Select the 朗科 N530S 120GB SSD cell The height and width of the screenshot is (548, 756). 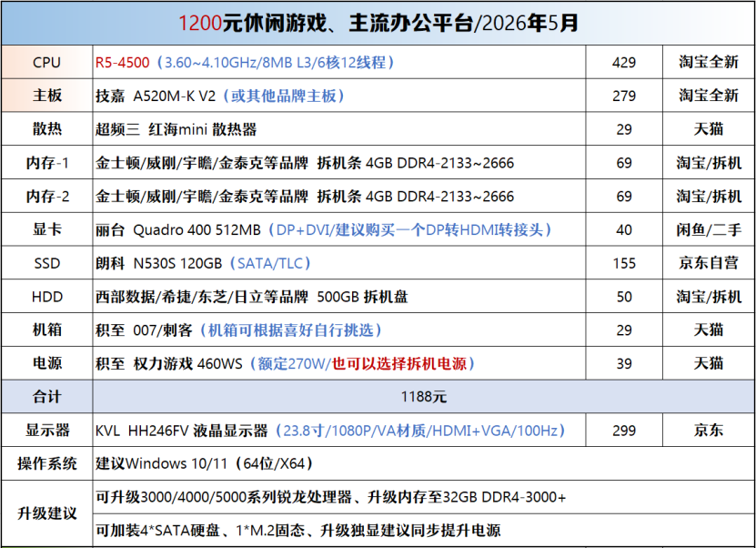[339, 263]
